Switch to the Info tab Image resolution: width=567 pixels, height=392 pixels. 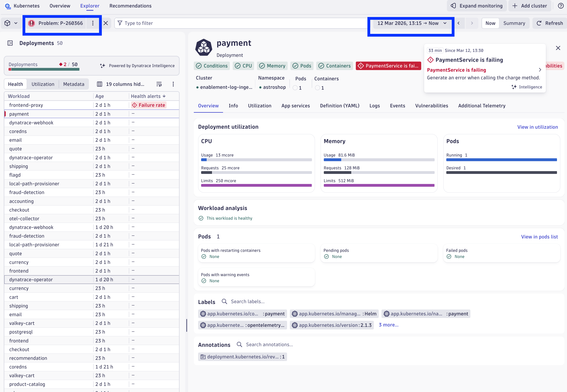click(x=233, y=106)
